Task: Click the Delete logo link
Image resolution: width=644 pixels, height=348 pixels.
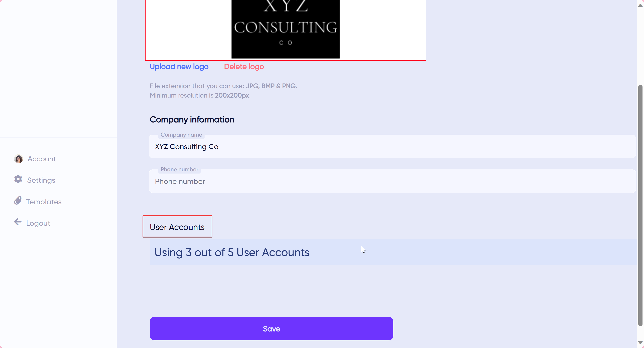Action: pos(244,67)
